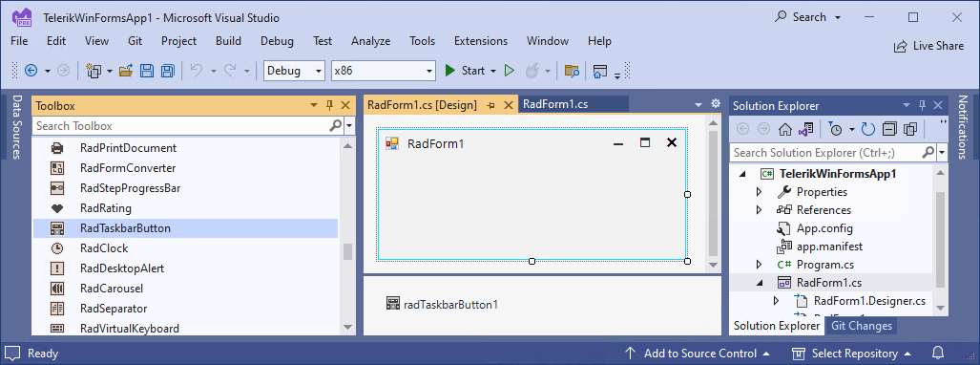The image size is (980, 365).
Task: Expand the References node in Solution Explorer
Action: (x=760, y=210)
